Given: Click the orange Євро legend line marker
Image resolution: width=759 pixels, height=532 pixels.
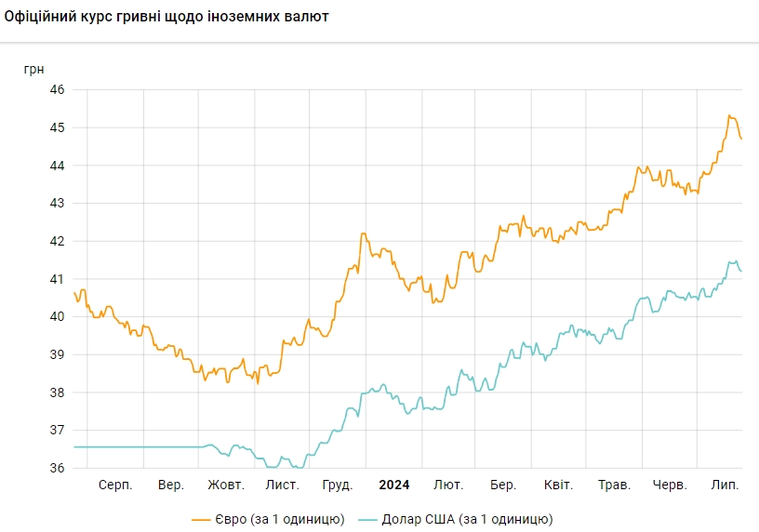Looking at the screenshot, I should [202, 519].
